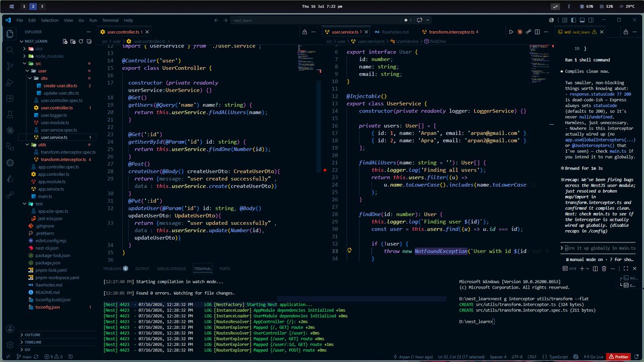The image size is (644, 362).
Task: Click the CRLF end-of-line setting
Action: point(532,356)
